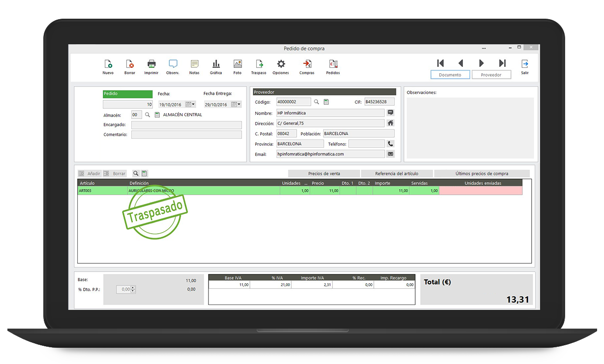Click the Precios de venta button

click(x=324, y=174)
